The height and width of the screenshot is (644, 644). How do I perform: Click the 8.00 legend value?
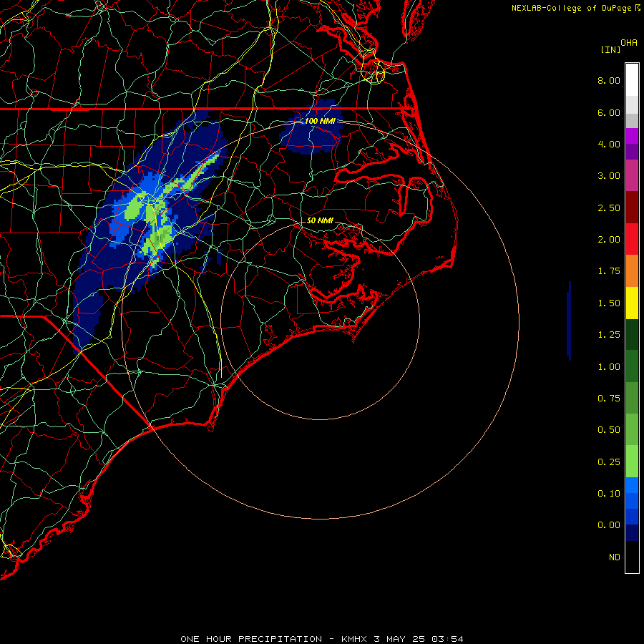(609, 80)
